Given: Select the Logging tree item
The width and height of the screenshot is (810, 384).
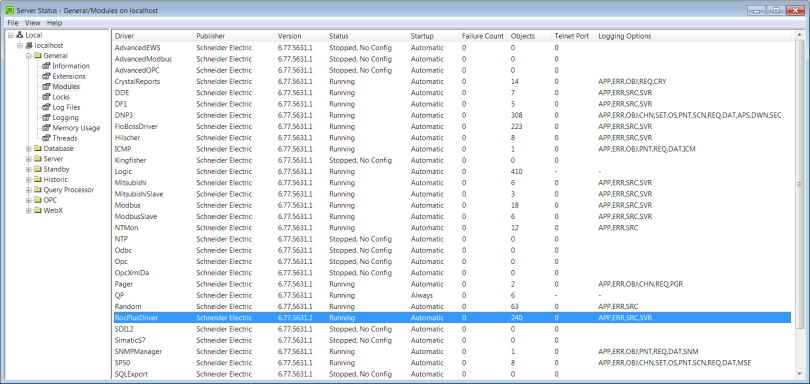Looking at the screenshot, I should click(66, 118).
